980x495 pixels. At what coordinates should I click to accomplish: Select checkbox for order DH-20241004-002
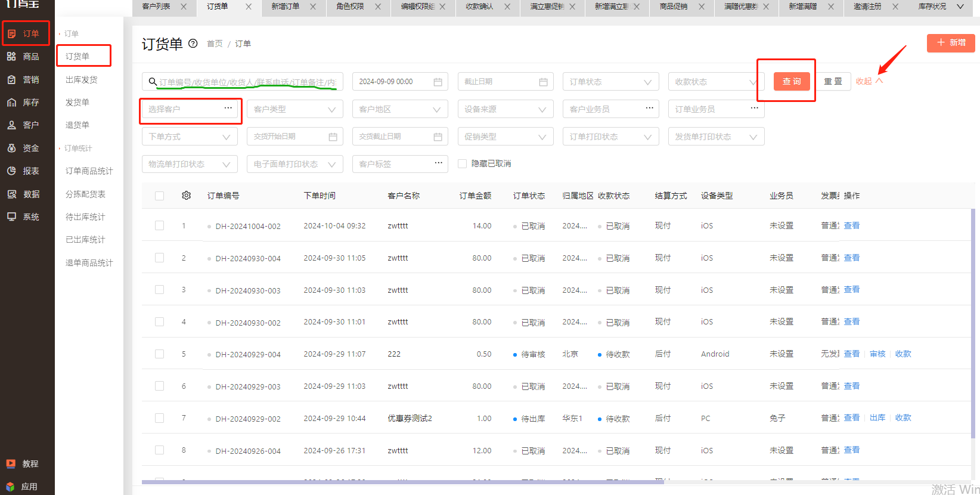(159, 225)
